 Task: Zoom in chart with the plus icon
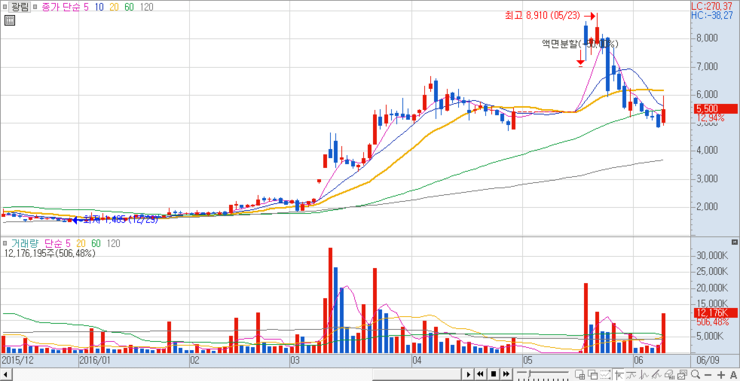click(721, 374)
